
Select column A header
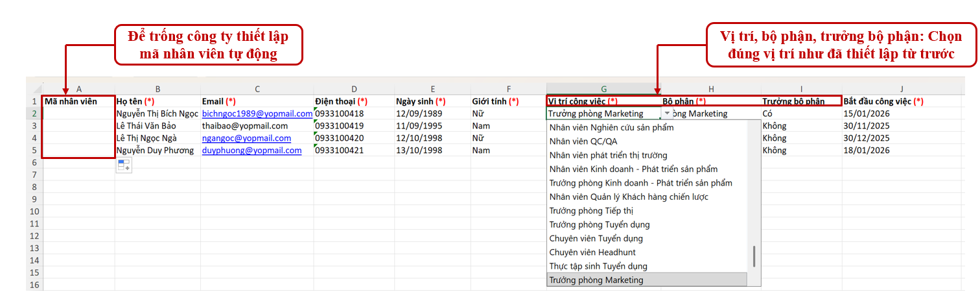click(78, 89)
